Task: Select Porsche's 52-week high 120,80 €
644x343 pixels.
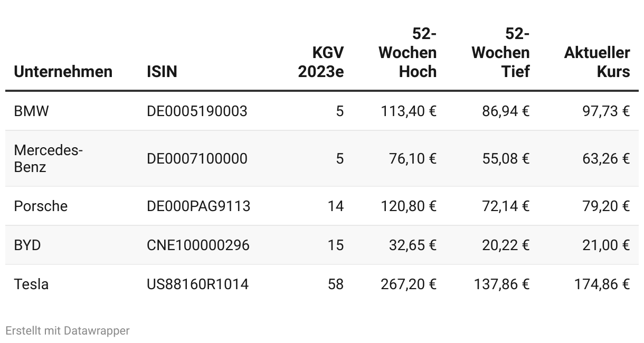Action: point(409,206)
